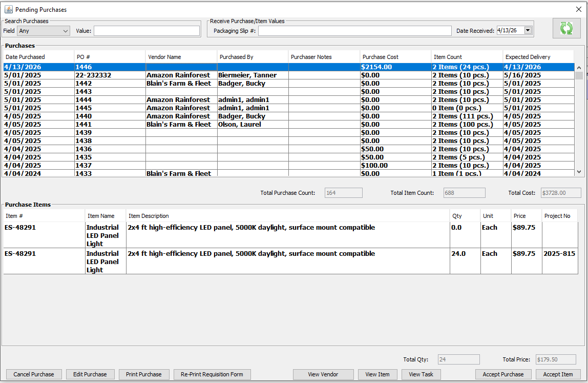
Task: Select the PO 1441 row by Olson, Laurel
Action: 110,125
